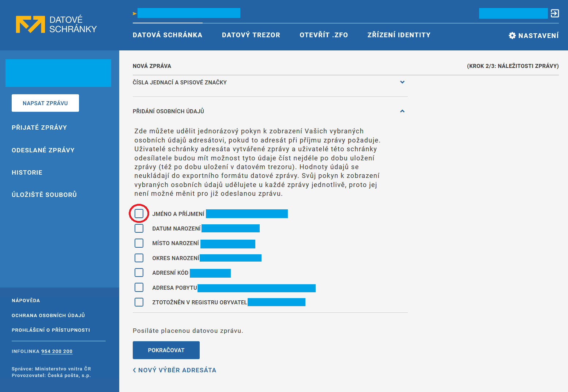Go back via Nový výběr adresáta

[x=174, y=370]
